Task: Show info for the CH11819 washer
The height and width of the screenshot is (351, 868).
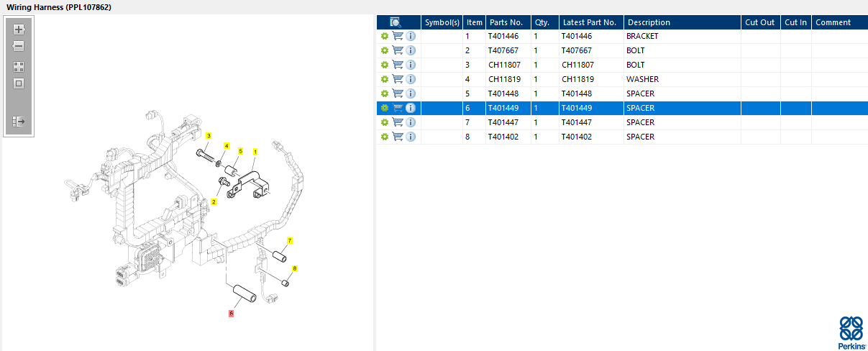Action: [411, 79]
